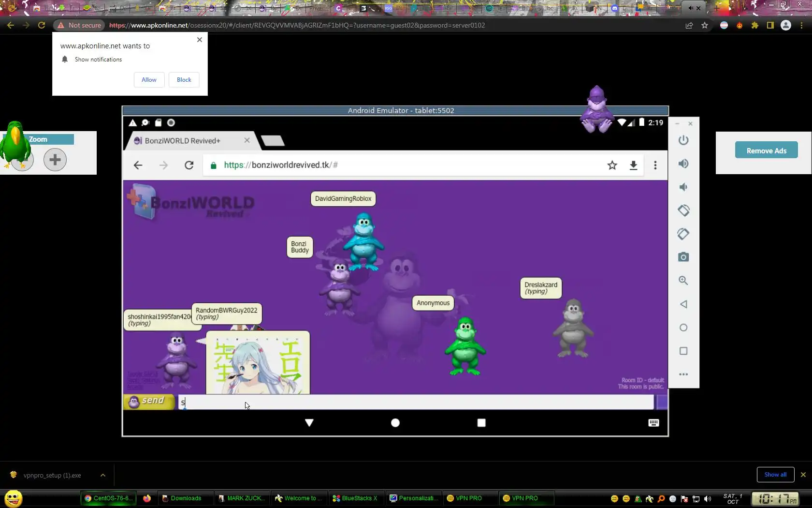Reload the apkonline.net page
This screenshot has width=812, height=508.
pyautogui.click(x=42, y=25)
